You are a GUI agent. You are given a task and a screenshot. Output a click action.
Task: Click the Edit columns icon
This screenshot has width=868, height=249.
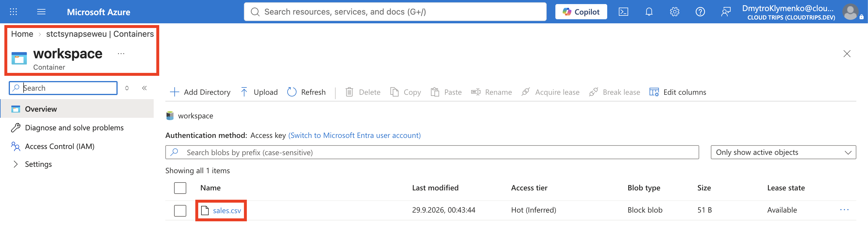654,92
